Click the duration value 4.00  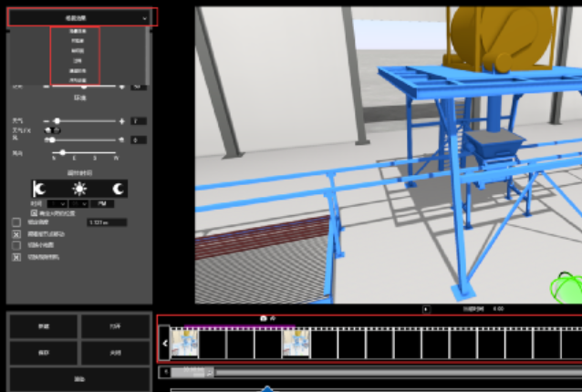(x=498, y=308)
